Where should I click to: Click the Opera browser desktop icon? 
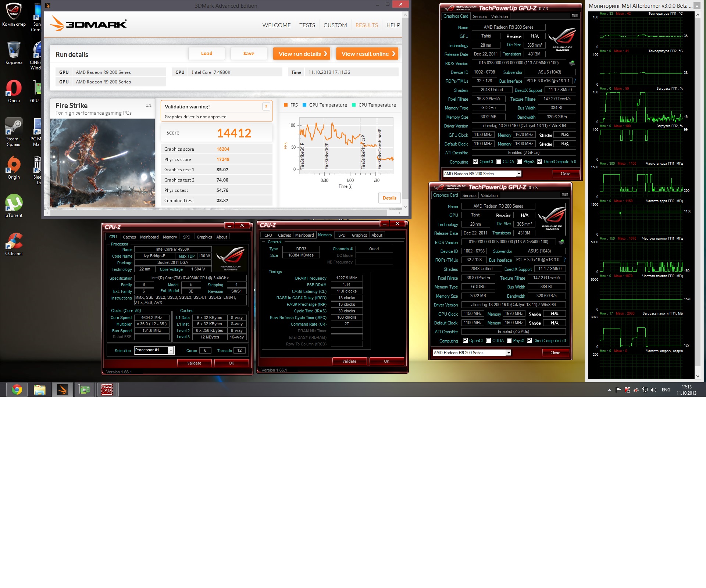(14, 89)
